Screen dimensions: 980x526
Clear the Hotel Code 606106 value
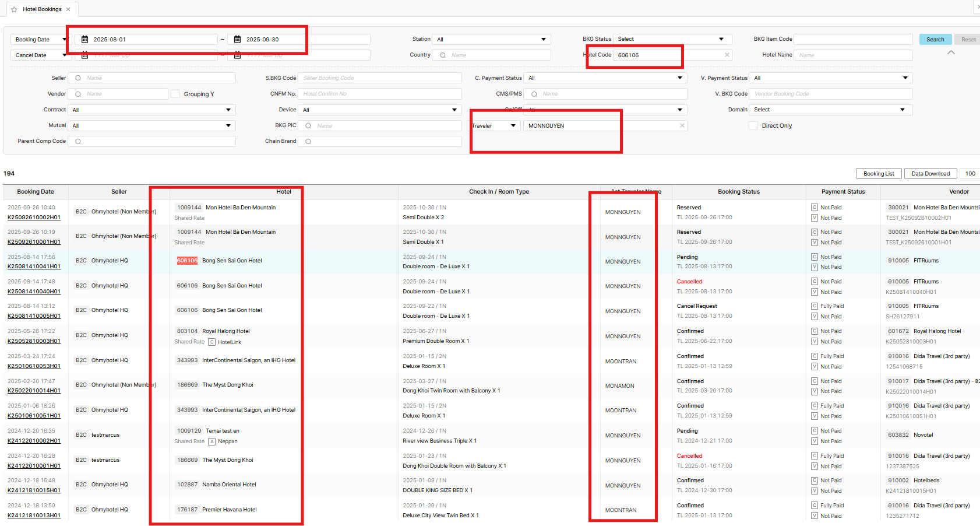click(x=727, y=55)
